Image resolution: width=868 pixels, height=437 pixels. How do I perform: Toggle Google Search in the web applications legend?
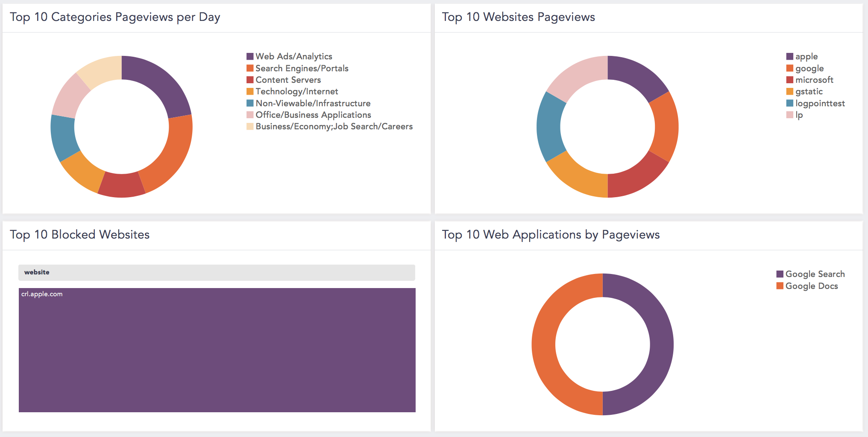pos(815,274)
